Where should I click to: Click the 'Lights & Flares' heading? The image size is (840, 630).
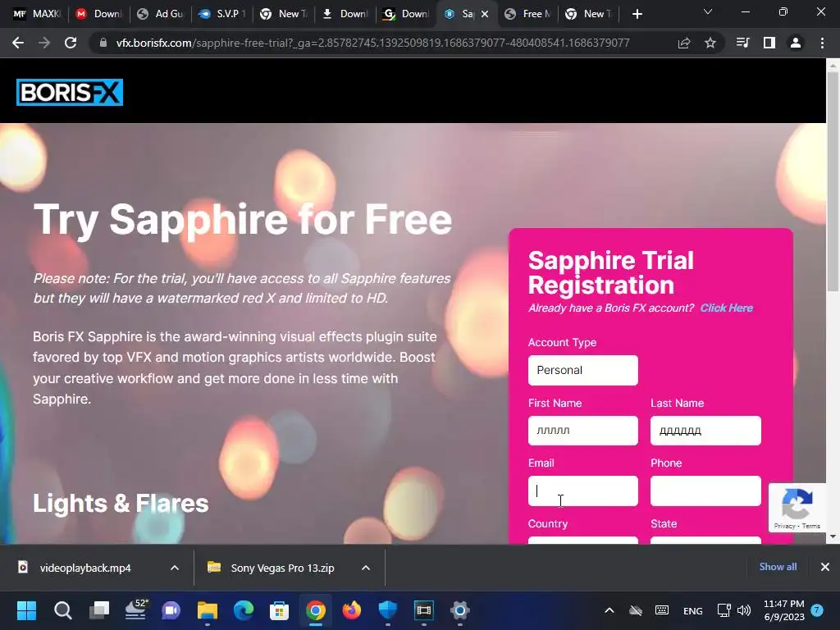(x=121, y=504)
